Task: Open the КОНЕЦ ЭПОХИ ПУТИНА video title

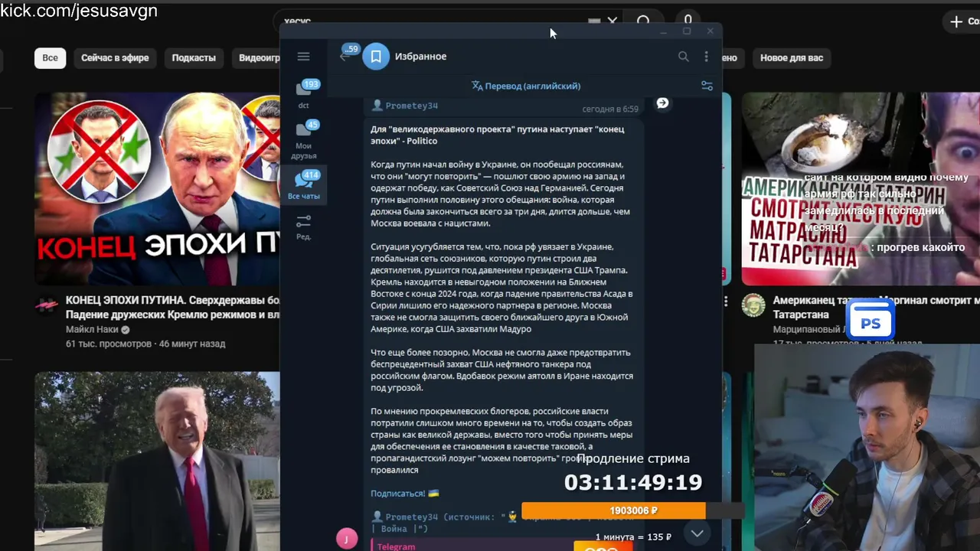Action: [x=172, y=307]
